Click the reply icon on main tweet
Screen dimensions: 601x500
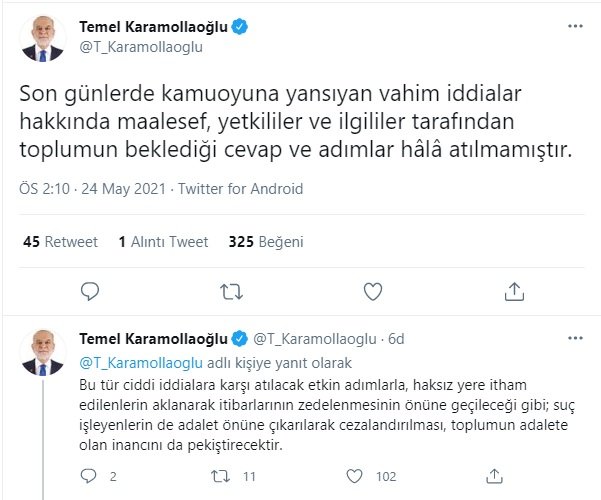pyautogui.click(x=90, y=292)
